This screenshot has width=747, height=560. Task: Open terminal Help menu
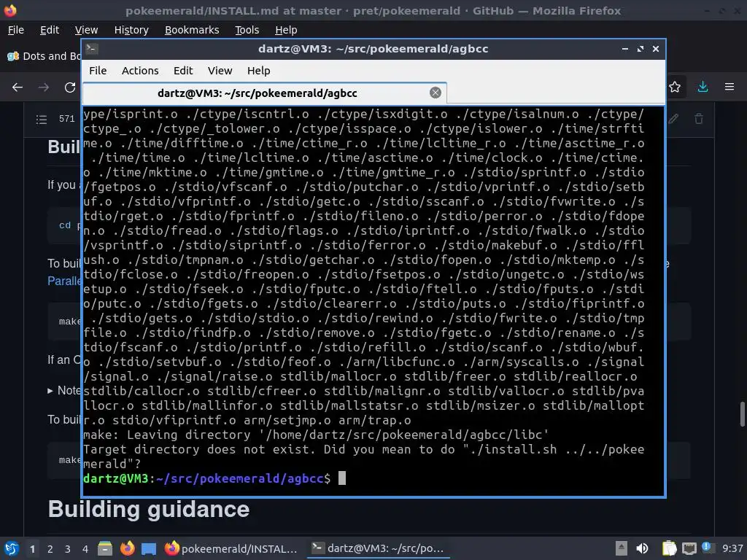(259, 71)
